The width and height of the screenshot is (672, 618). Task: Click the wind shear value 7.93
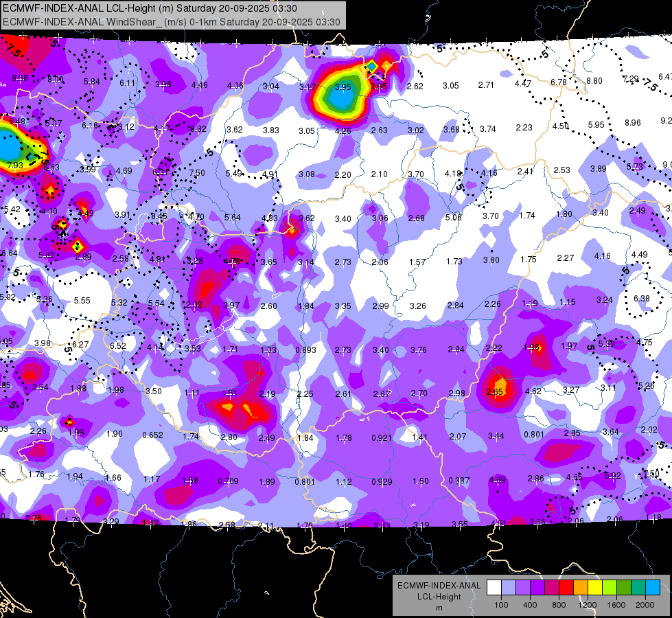click(x=15, y=165)
